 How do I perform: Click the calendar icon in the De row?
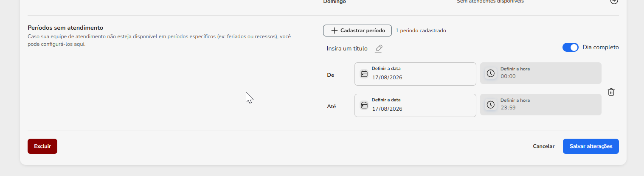(x=364, y=74)
